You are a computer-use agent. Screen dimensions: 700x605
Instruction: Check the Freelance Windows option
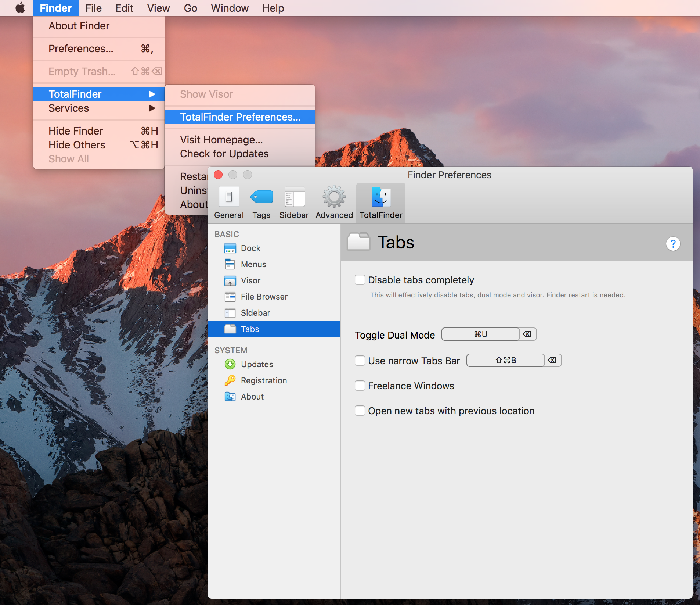360,386
